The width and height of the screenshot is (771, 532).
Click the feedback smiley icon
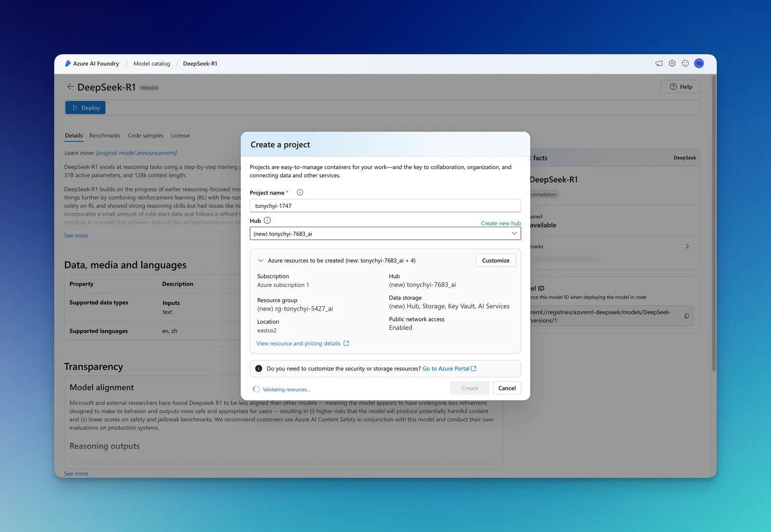click(x=685, y=64)
